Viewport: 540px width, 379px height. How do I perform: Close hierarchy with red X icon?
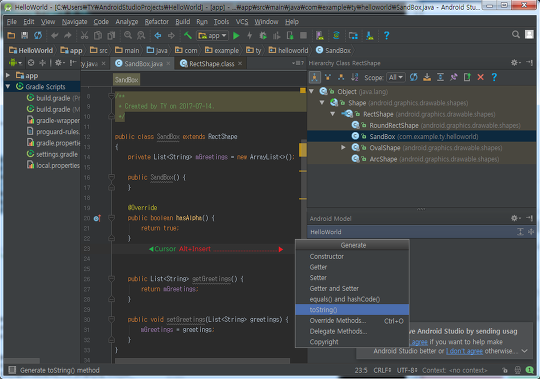[481, 77]
